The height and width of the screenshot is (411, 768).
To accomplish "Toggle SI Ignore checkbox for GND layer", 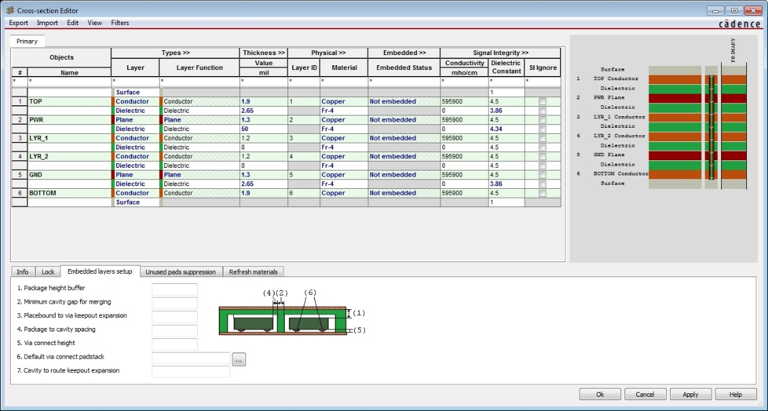I will coord(542,175).
